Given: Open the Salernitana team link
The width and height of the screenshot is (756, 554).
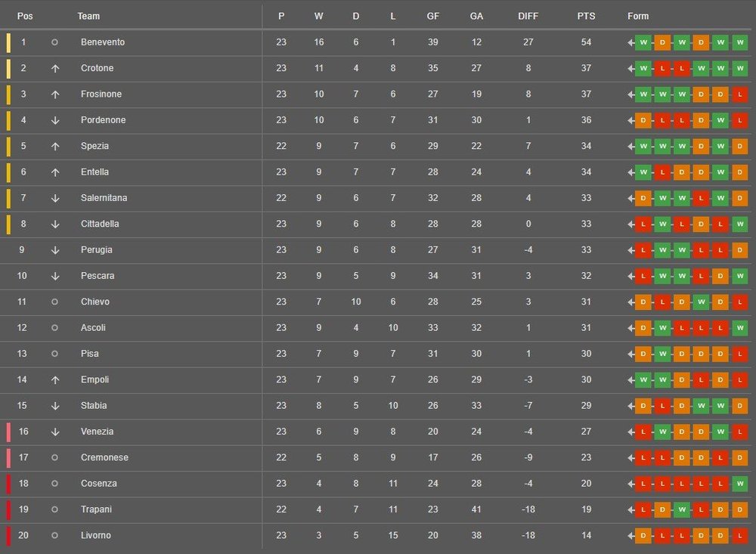Looking at the screenshot, I should pos(104,198).
